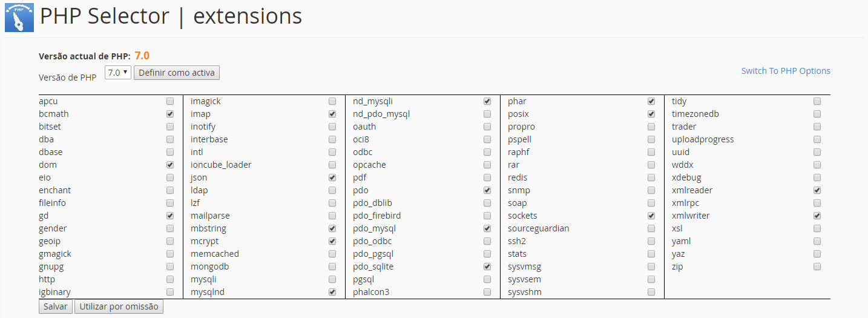Enable the opcache extension
868x318 pixels.
pyautogui.click(x=487, y=165)
